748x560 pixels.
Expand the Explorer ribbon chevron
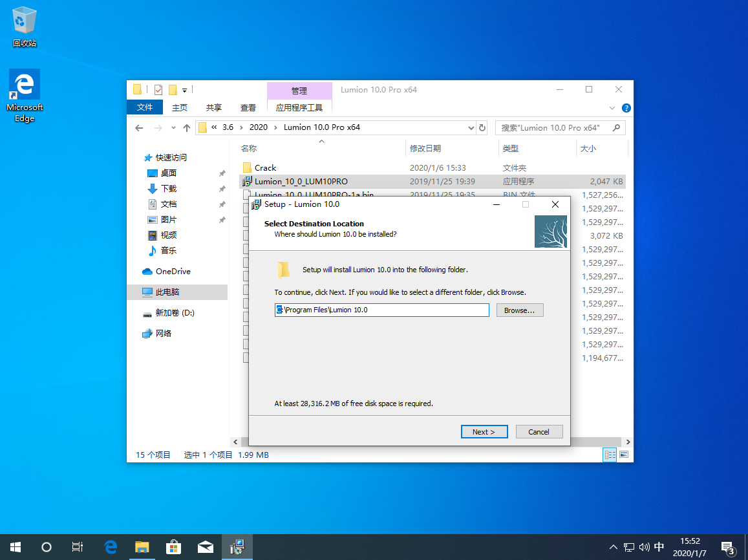point(612,108)
